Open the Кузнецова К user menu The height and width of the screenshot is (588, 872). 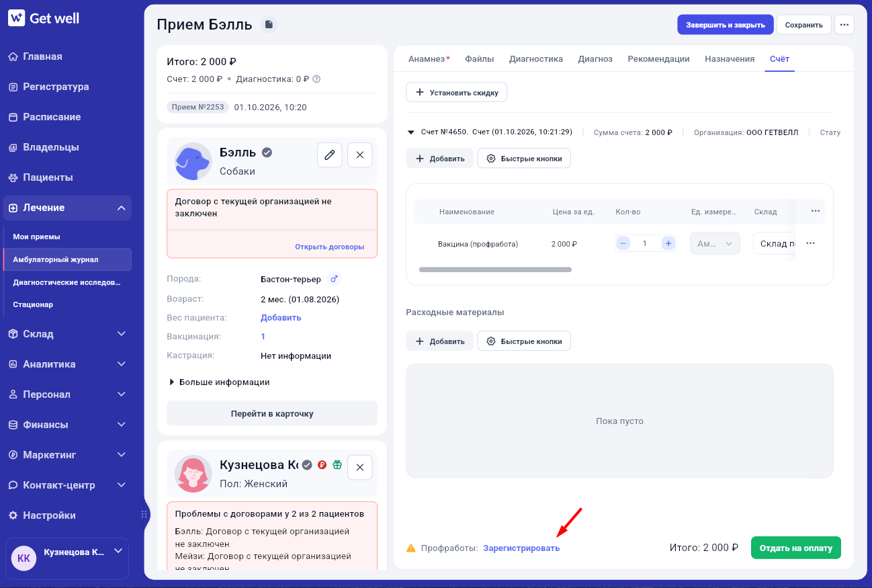tap(67, 558)
